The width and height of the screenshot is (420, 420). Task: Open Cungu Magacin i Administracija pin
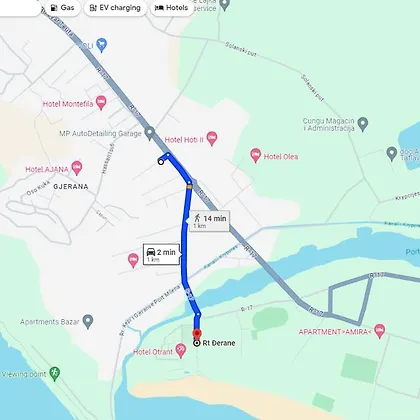(x=363, y=124)
